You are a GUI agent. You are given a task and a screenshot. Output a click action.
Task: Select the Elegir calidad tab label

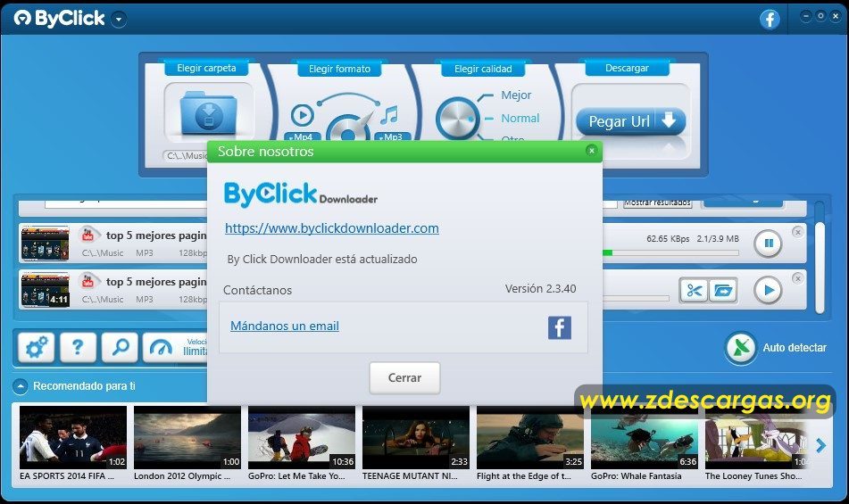(x=483, y=69)
